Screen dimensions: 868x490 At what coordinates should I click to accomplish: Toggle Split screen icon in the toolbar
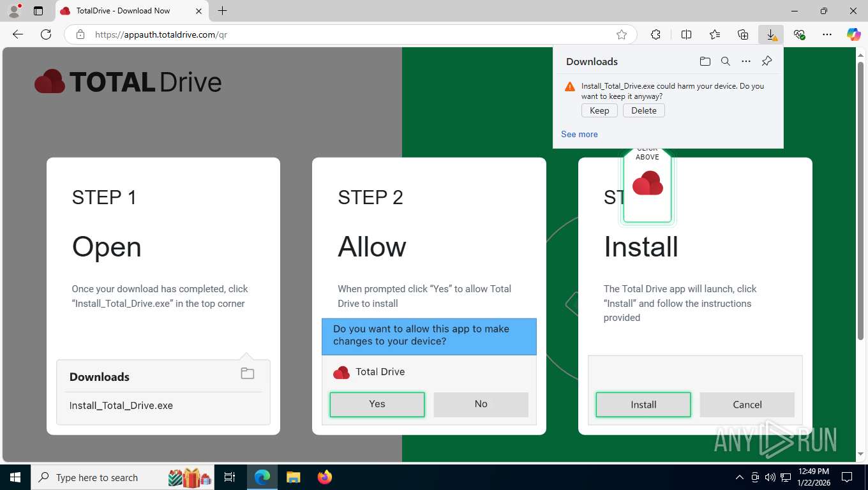click(x=687, y=34)
